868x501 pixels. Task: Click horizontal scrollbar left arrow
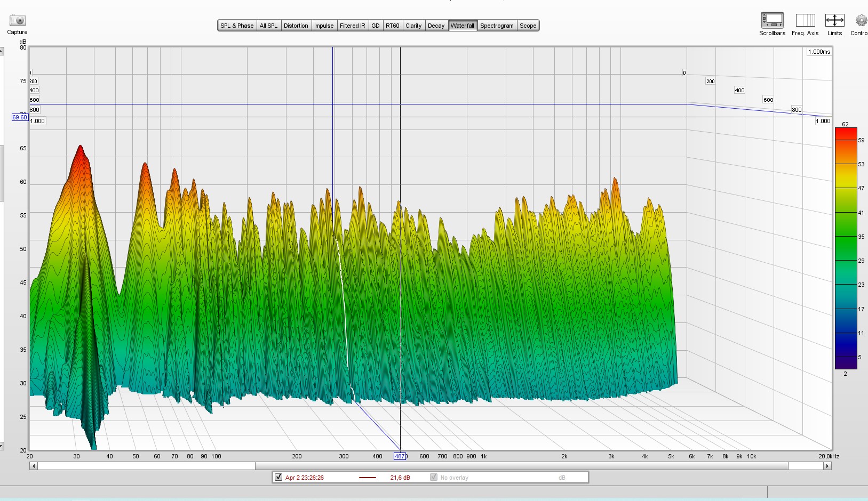(x=34, y=466)
